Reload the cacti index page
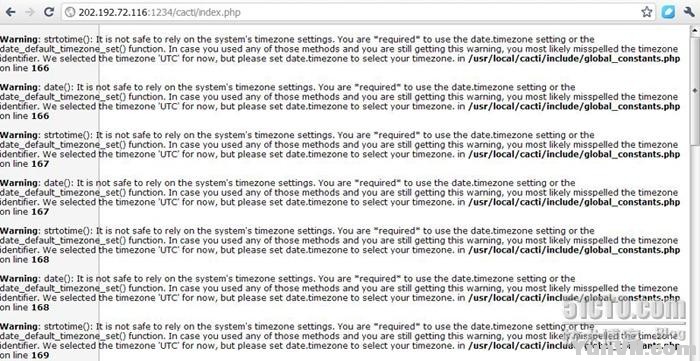The height and width of the screenshot is (361, 700). (x=49, y=12)
